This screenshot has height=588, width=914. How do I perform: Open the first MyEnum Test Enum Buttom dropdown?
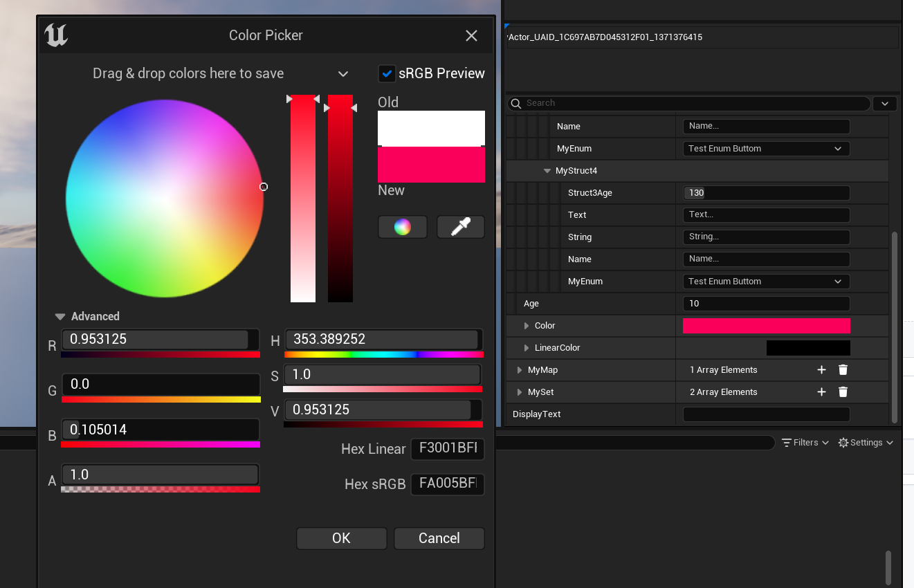pyautogui.click(x=766, y=149)
